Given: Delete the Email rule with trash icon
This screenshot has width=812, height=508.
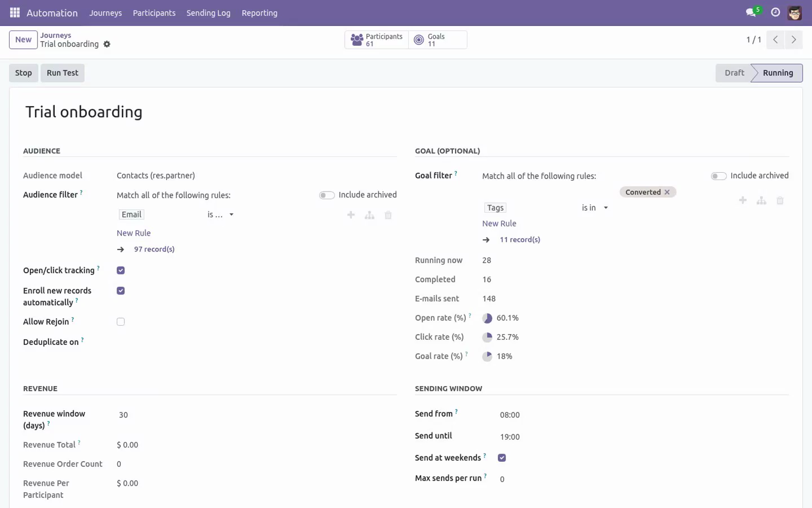Looking at the screenshot, I should point(388,215).
